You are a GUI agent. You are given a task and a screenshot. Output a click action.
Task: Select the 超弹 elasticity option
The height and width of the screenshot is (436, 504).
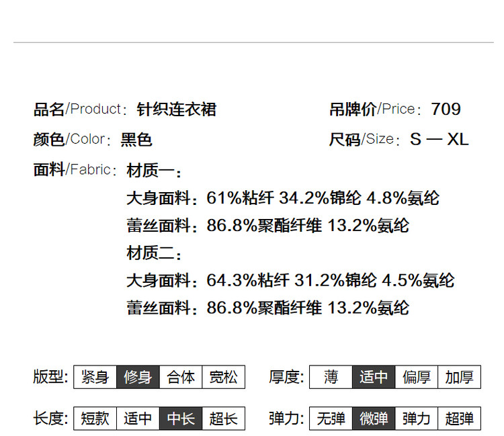click(x=459, y=419)
